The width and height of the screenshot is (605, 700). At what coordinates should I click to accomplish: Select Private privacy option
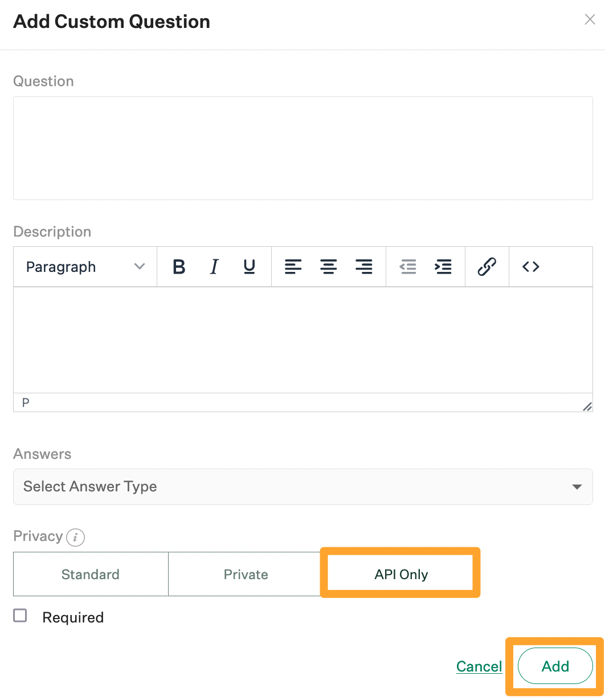coord(246,574)
